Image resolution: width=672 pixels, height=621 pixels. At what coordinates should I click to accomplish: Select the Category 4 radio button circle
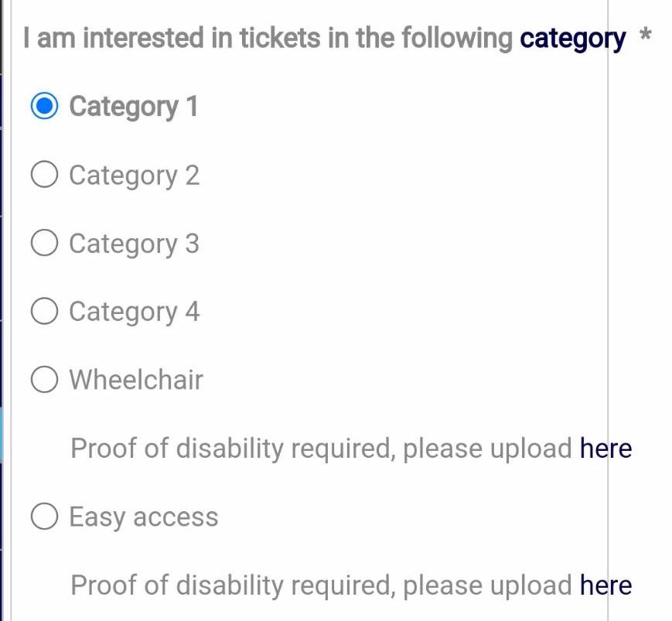(x=45, y=311)
